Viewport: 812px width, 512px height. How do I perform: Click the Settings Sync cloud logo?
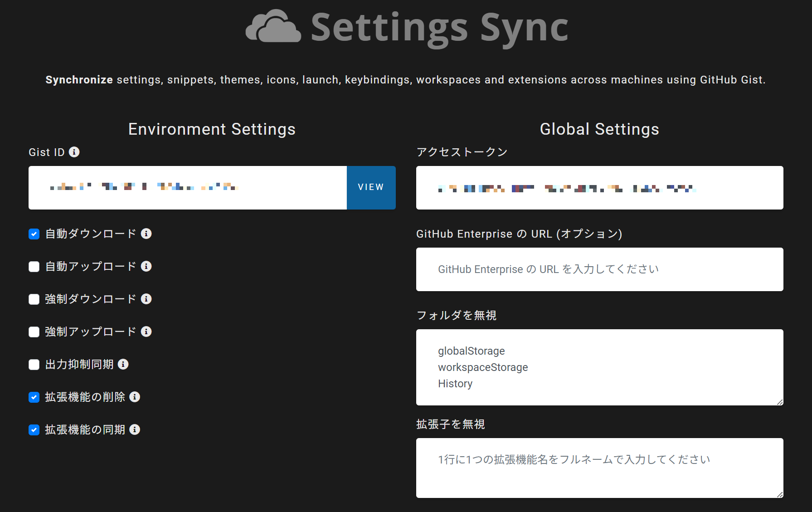click(x=273, y=27)
